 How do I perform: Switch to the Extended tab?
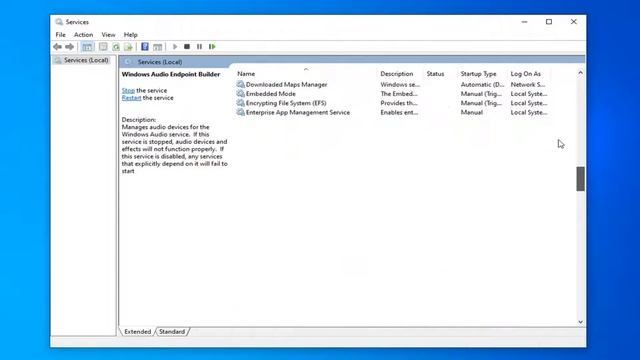pos(138,332)
